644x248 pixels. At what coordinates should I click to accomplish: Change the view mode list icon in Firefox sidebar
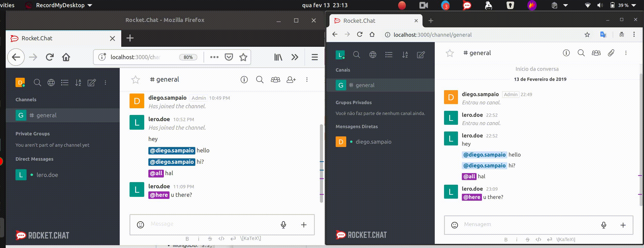pos(65,83)
